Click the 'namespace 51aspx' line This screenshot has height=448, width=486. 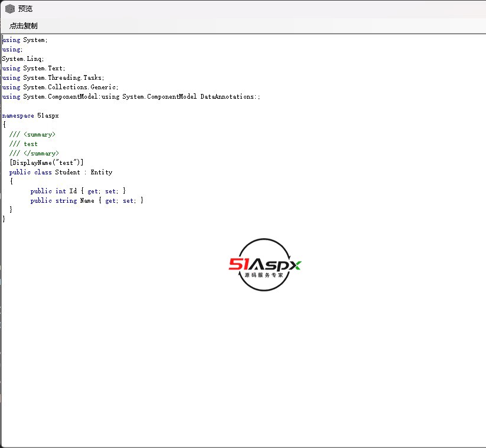[x=30, y=116]
